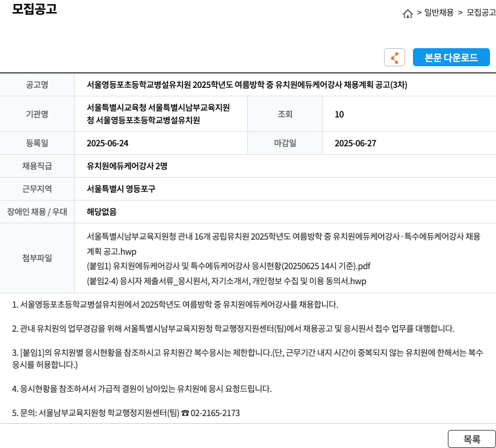Select paragraph 4 about 결원 유치원 응시

point(141,389)
